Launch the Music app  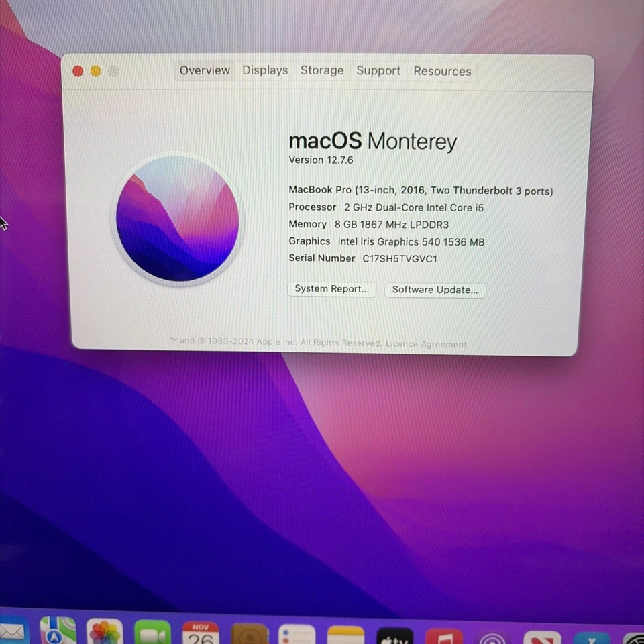tap(443, 634)
